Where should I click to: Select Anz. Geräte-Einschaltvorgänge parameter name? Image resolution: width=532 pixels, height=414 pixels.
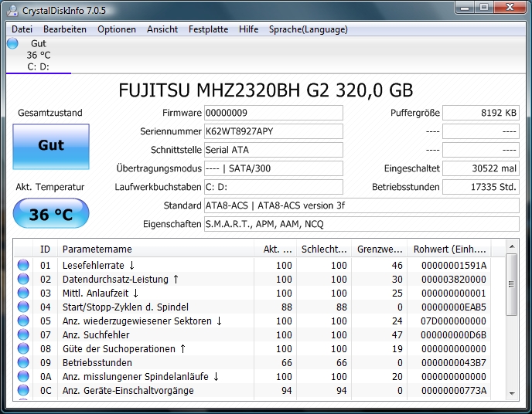[128, 391]
